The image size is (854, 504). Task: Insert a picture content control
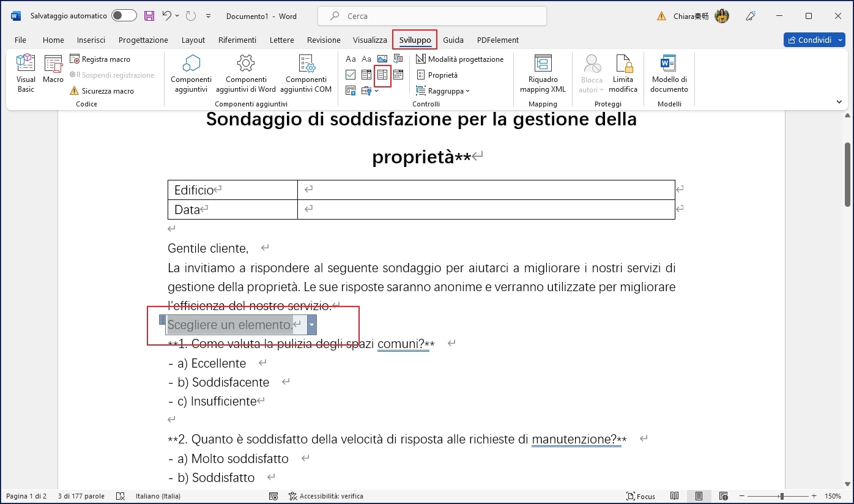point(382,59)
